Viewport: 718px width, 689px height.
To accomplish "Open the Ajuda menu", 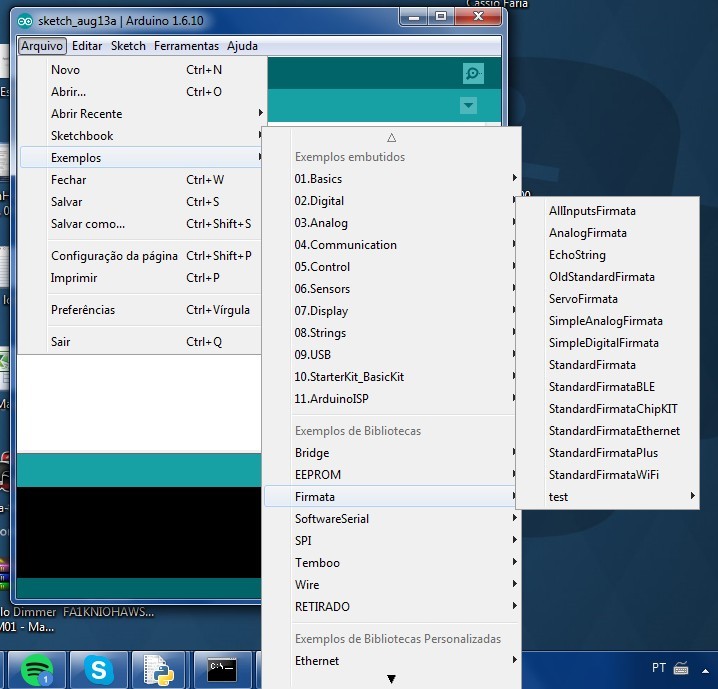I will click(x=242, y=46).
